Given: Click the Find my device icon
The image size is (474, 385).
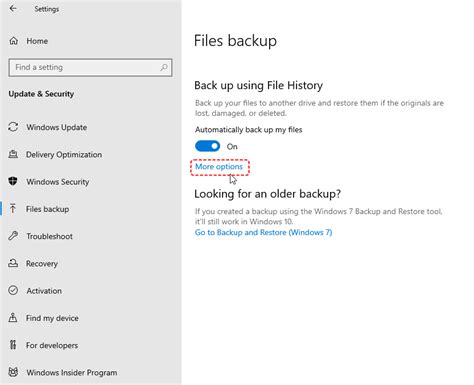Looking at the screenshot, I should pos(13,318).
